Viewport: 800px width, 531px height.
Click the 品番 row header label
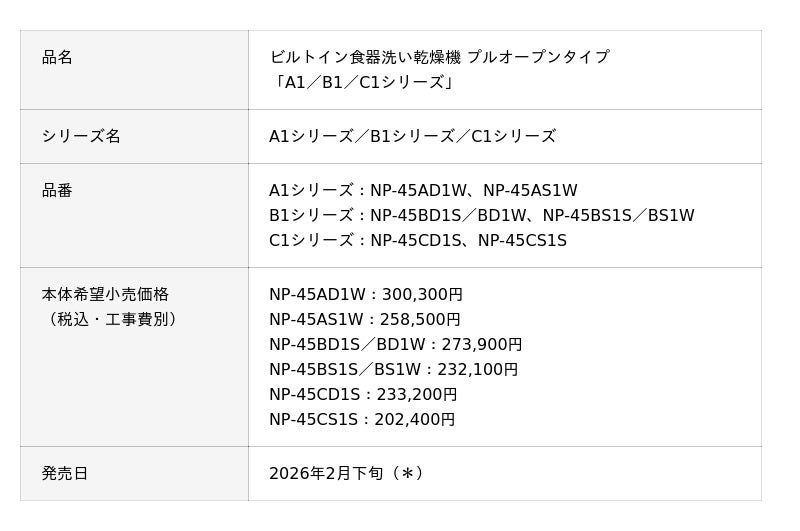[x=58, y=190]
